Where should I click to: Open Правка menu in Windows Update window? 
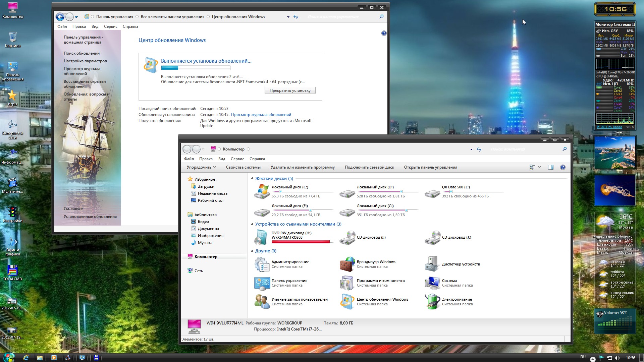coord(79,26)
